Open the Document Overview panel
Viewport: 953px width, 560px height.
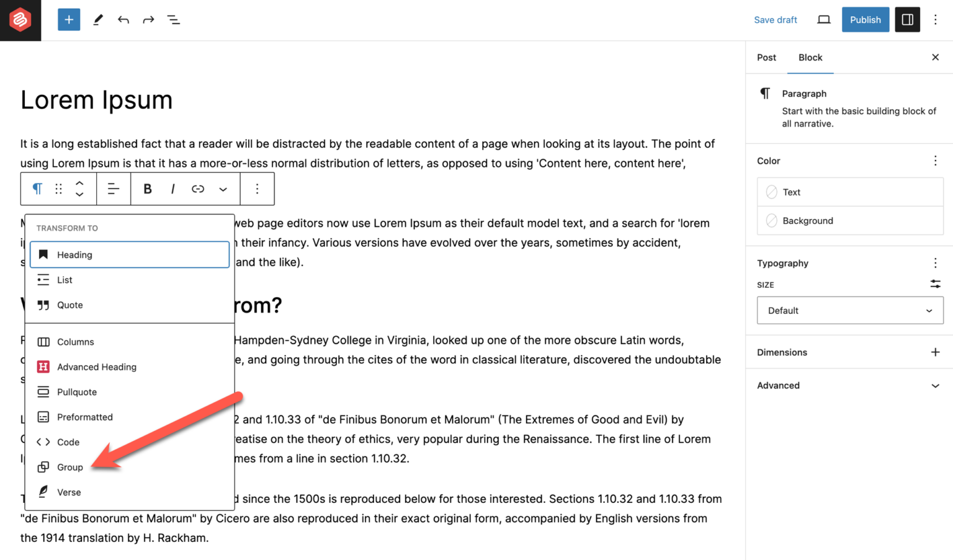[x=174, y=19]
